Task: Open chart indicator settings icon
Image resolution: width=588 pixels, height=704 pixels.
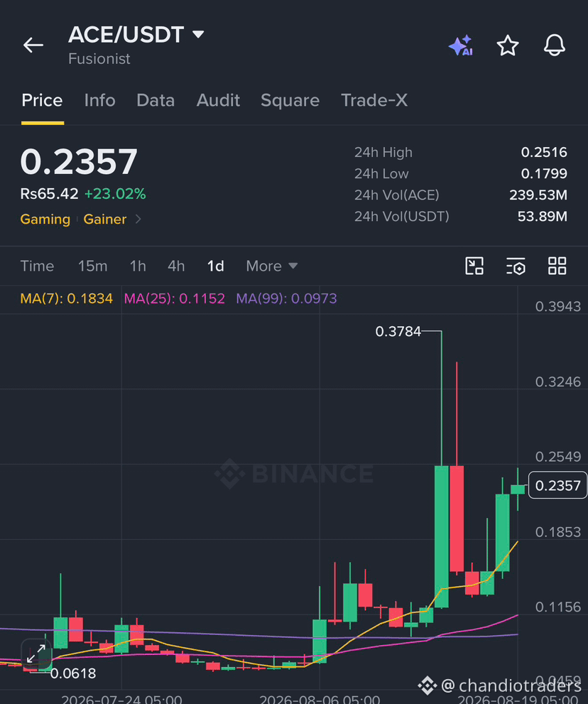Action: click(516, 266)
